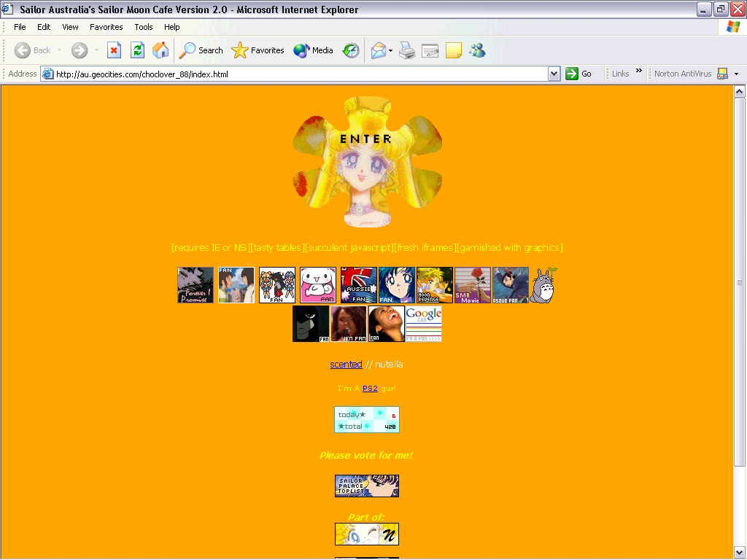Open the Forward history dropdown arrow
This screenshot has width=747, height=560.
97,50
